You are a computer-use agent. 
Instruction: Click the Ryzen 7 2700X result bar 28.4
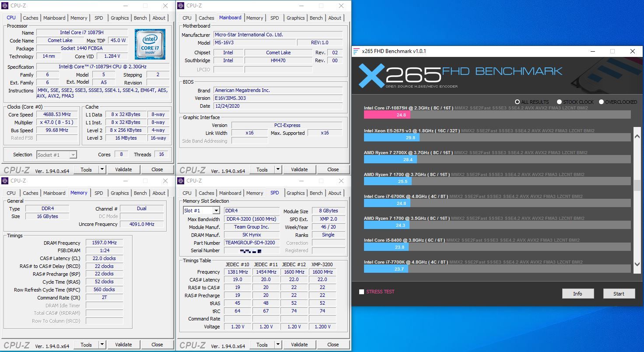pos(390,159)
